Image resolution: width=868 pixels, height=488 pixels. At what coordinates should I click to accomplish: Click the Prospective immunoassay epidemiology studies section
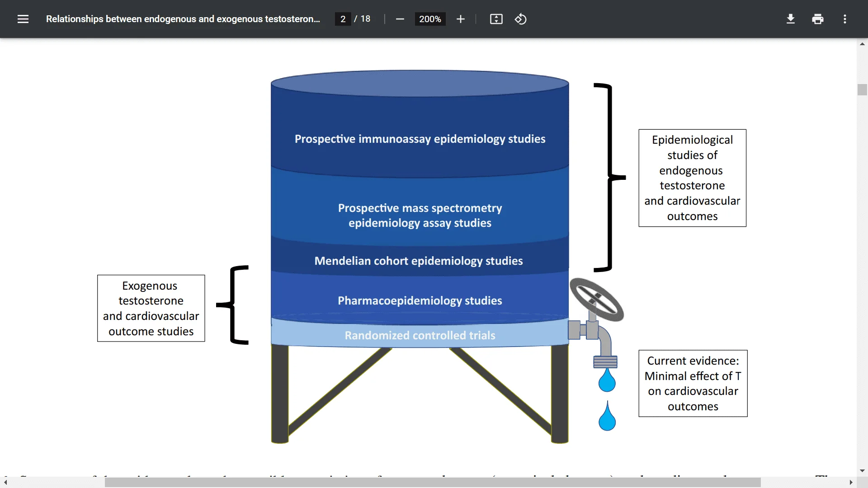(420, 138)
